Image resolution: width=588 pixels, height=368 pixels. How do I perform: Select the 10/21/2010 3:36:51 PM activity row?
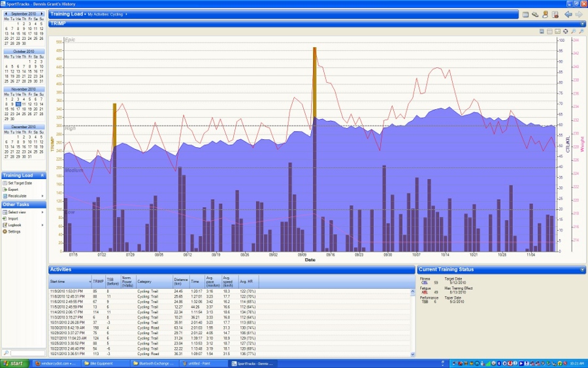[x=229, y=354]
